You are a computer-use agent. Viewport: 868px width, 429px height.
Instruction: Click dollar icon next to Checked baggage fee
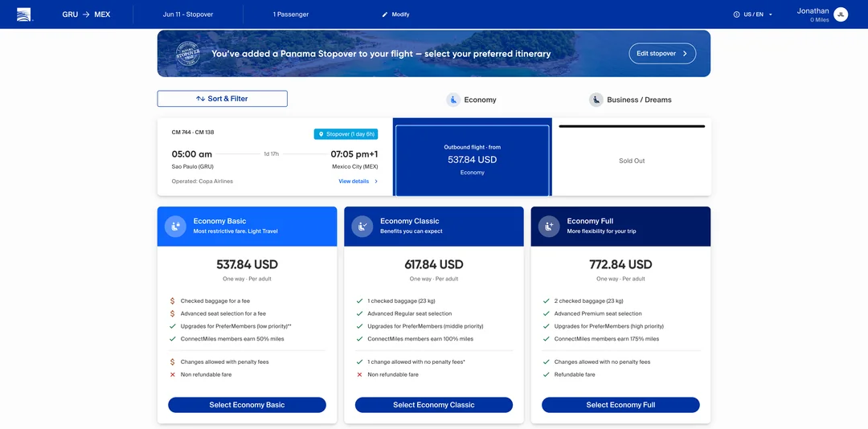point(173,301)
